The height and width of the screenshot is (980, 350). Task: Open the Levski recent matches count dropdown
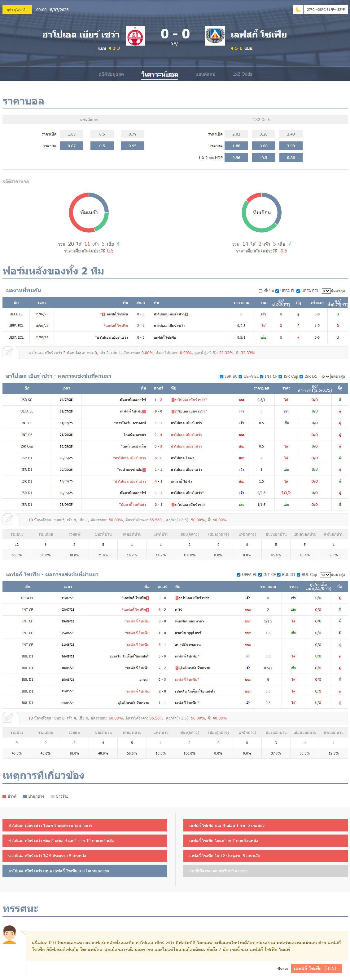[x=325, y=575]
